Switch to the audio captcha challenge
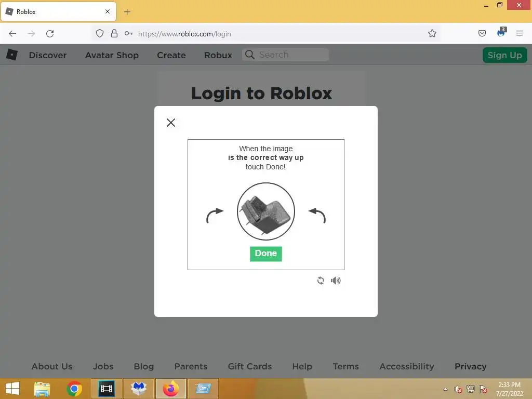This screenshot has height=399, width=532. tap(336, 281)
